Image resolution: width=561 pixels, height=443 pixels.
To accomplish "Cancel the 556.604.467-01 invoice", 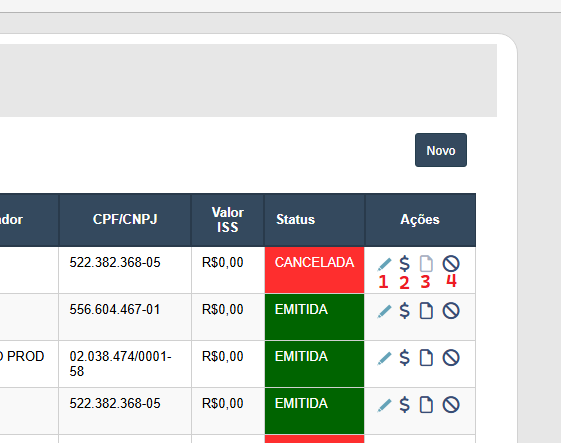I will click(x=451, y=311).
